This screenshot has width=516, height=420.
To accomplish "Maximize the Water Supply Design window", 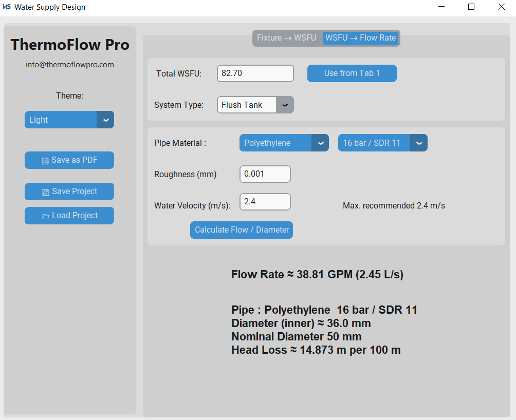I will click(x=471, y=7).
